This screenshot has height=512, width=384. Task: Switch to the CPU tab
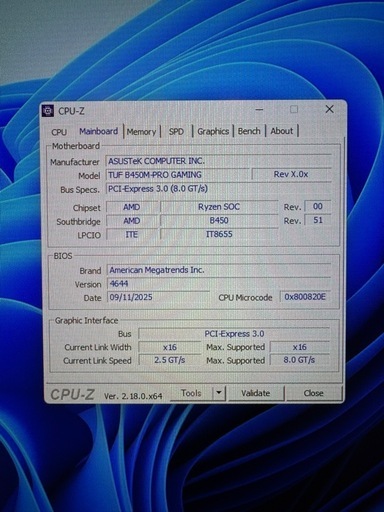[x=59, y=132]
